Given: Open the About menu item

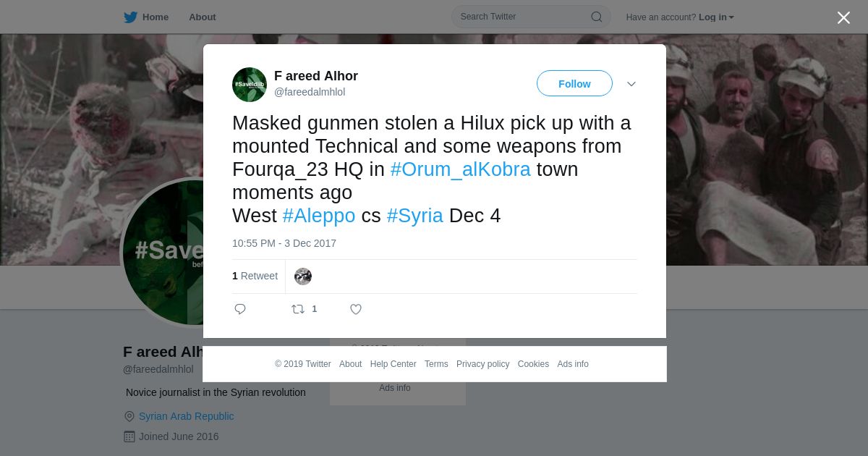Looking at the screenshot, I should (x=203, y=17).
